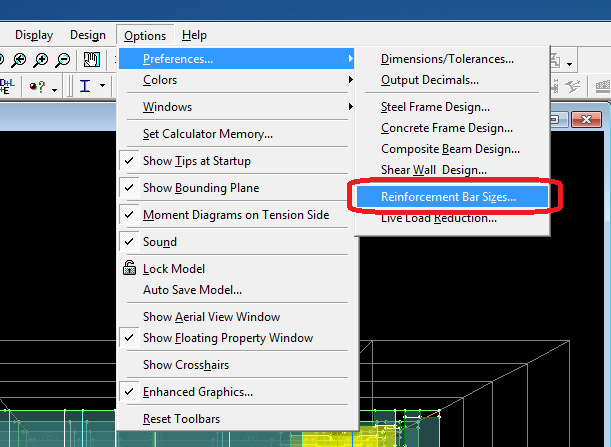The height and width of the screenshot is (447, 611).
Task: Expand the Windows submenu
Action: [237, 107]
